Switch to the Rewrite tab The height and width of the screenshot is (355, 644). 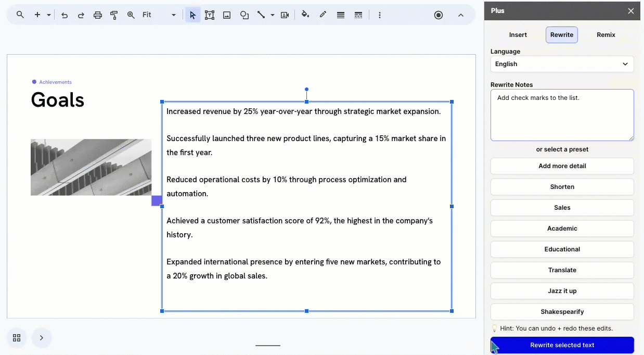[562, 35]
